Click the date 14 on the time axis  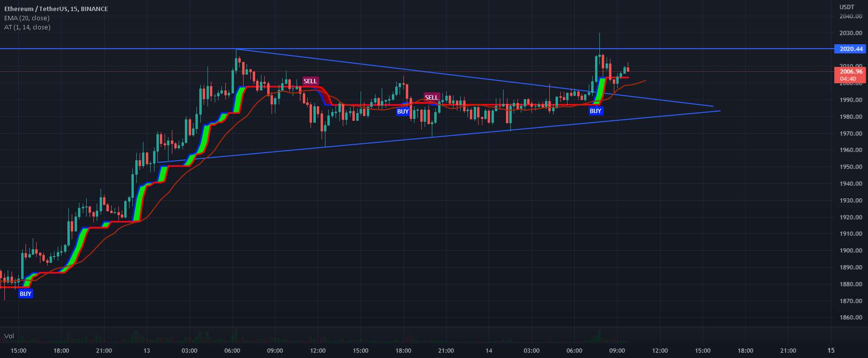click(489, 350)
